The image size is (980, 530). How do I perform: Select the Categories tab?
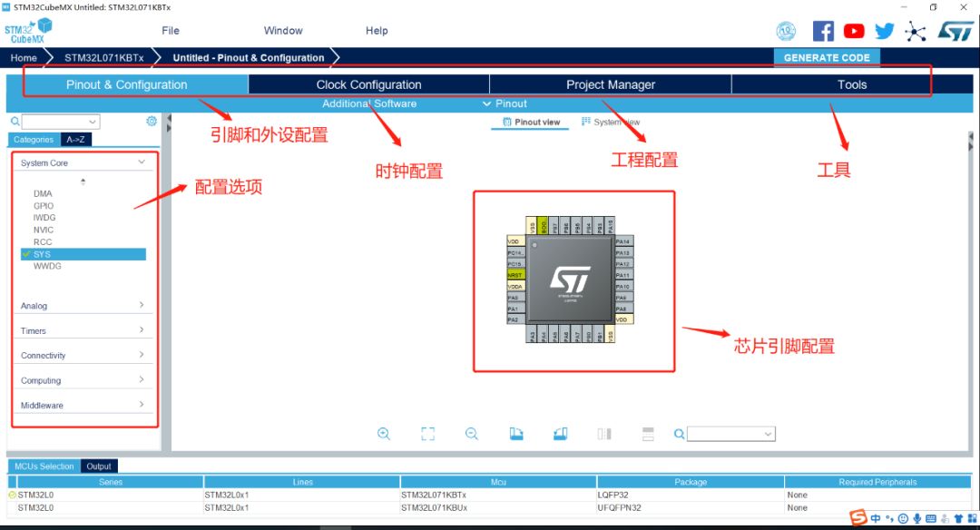click(34, 140)
